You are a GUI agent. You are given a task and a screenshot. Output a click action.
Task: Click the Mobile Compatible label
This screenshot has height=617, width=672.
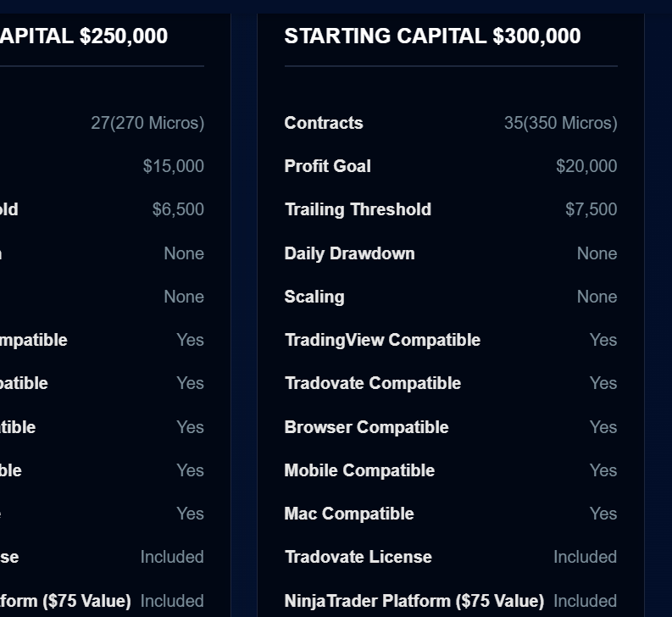coord(359,470)
